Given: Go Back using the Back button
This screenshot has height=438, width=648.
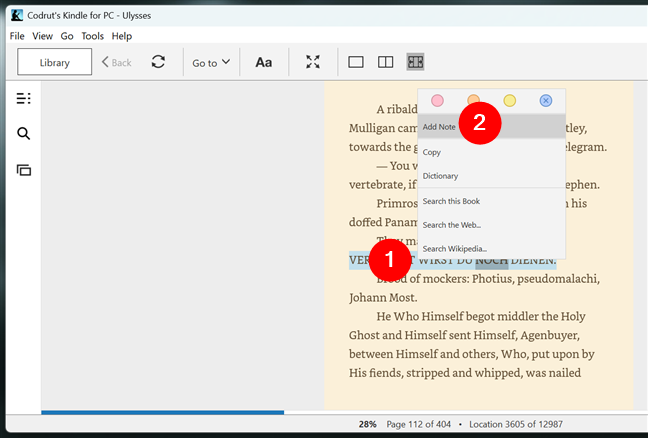Looking at the screenshot, I should 116,62.
